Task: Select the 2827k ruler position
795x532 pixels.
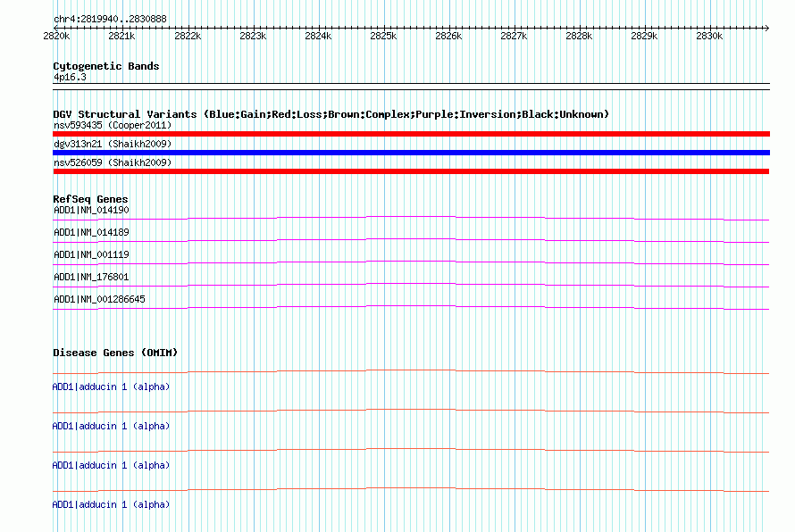Action: (514, 36)
